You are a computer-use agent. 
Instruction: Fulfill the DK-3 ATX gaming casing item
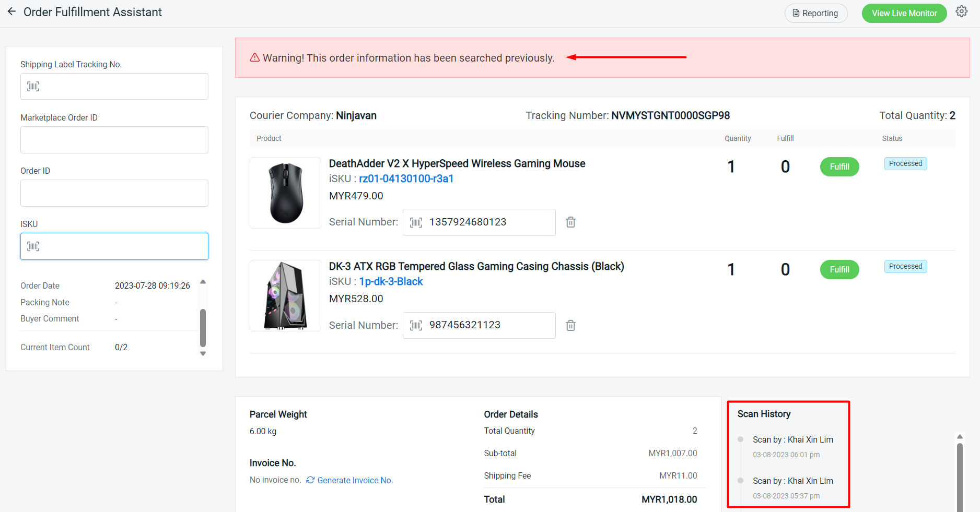(x=839, y=270)
